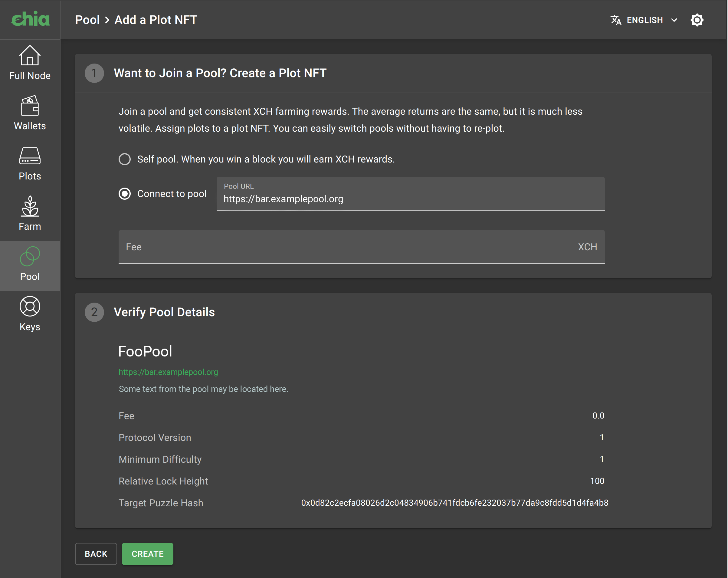Image resolution: width=728 pixels, height=578 pixels.
Task: Click CREATE button to confirm
Action: coord(148,554)
